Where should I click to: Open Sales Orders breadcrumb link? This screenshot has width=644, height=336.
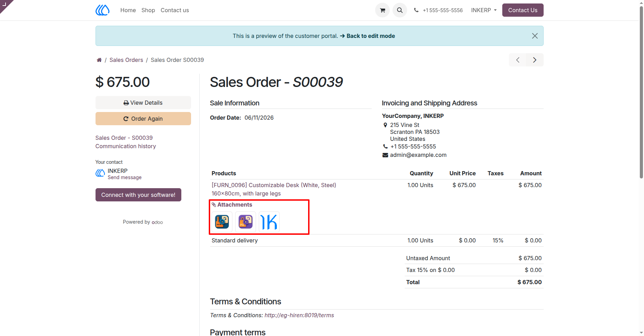[x=126, y=60]
